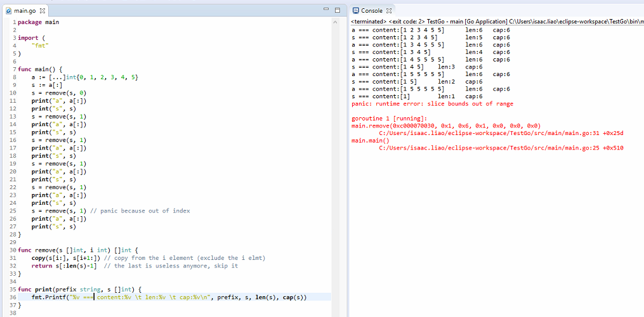Viewport: 644px width, 317px height.
Task: Click the terminated launch description in Console
Action: [495, 22]
